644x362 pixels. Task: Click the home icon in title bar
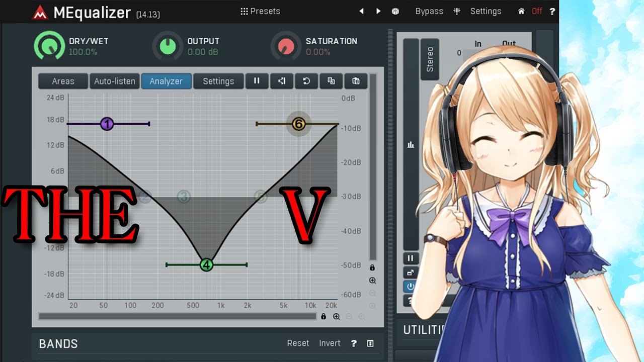coord(521,11)
